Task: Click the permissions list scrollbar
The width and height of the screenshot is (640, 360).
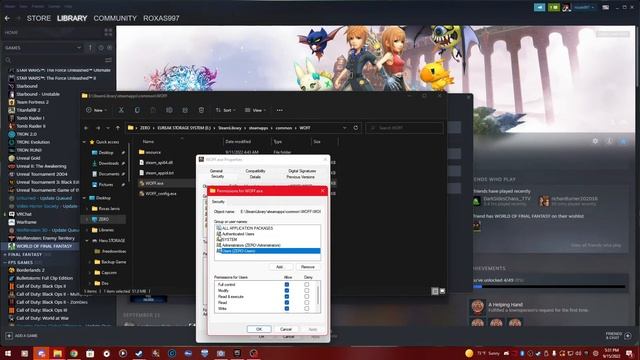Action: [318, 296]
